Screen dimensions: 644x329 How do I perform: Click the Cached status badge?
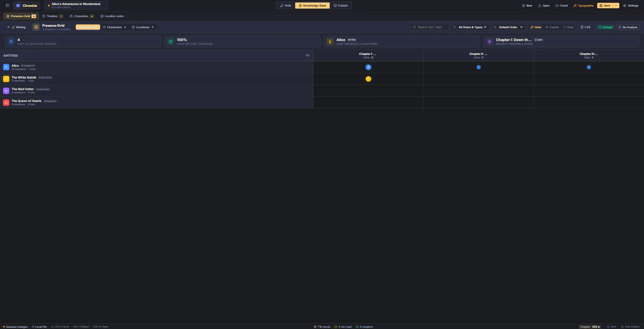pos(605,27)
